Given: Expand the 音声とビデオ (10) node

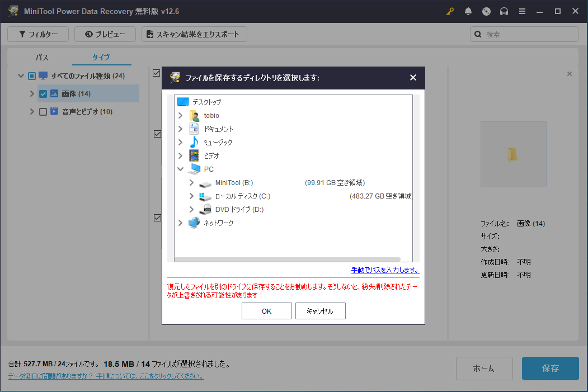Looking at the screenshot, I should 32,112.
